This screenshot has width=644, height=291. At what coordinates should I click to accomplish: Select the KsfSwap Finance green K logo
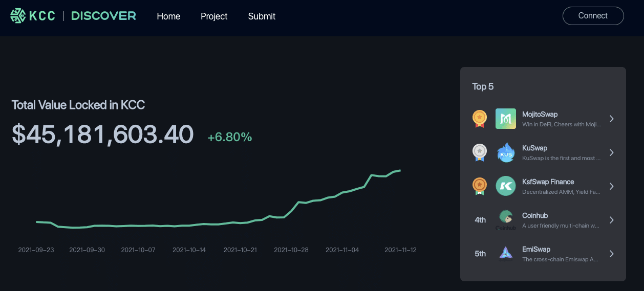click(505, 186)
